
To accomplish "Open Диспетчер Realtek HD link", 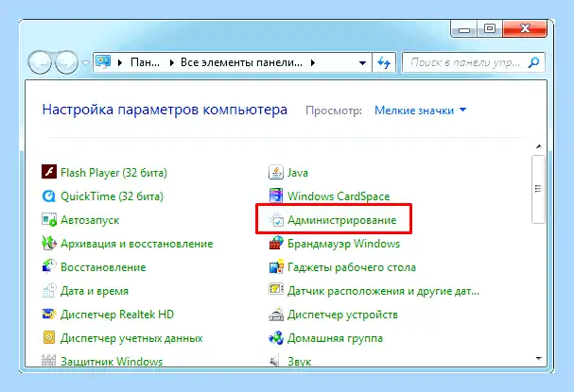I will pos(117,315).
